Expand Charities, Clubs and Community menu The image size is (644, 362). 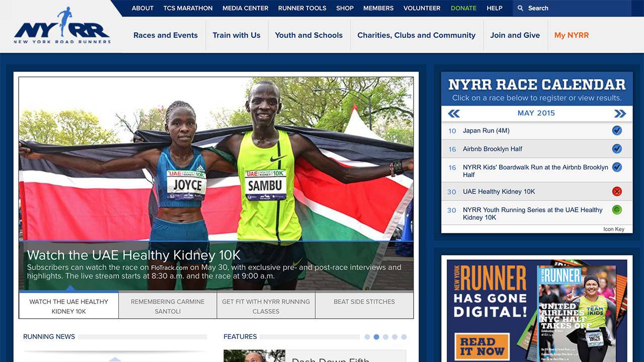tap(416, 35)
